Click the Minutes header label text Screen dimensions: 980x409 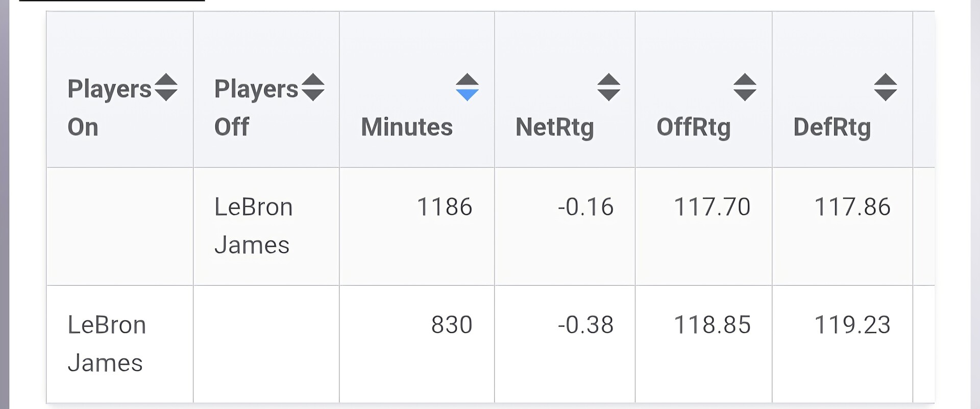pos(407,127)
